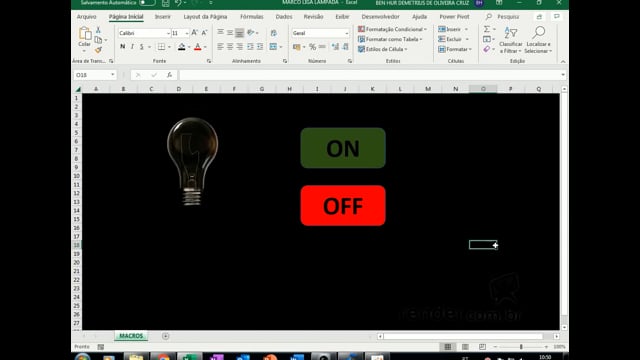Image resolution: width=640 pixels, height=360 pixels.
Task: Toggle middle vertical alignment button
Action: coord(230,33)
